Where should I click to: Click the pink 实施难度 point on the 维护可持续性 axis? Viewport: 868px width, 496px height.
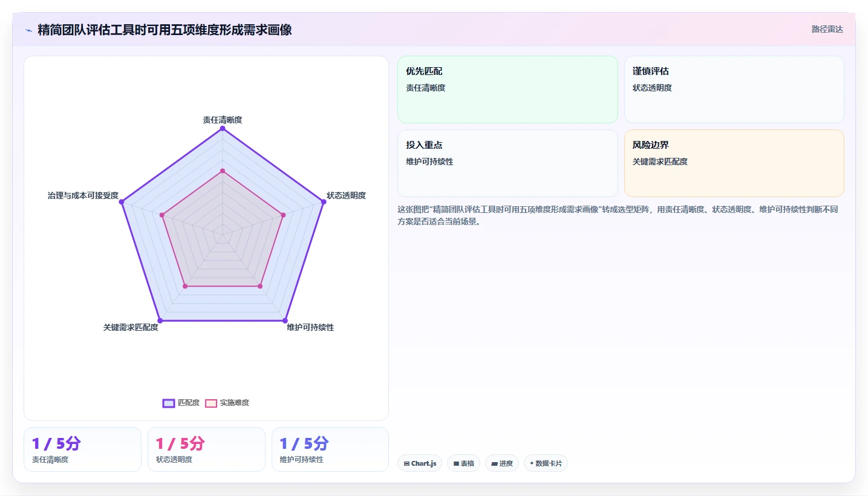tap(260, 286)
